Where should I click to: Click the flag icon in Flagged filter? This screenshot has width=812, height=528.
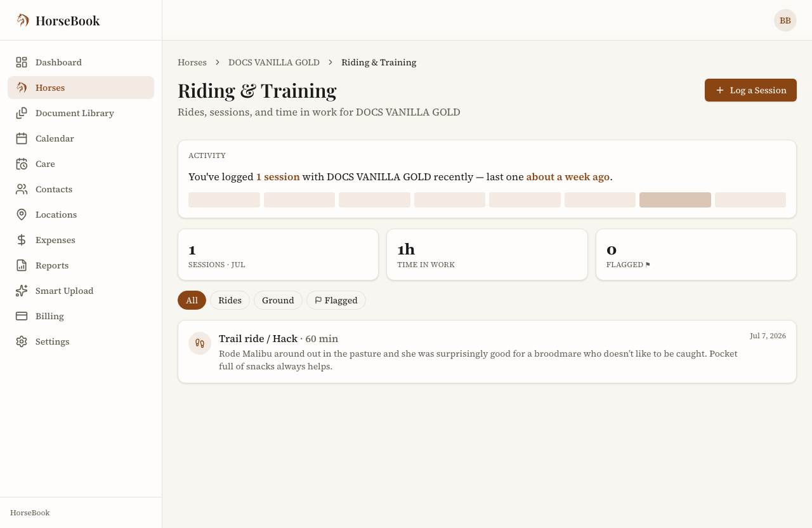click(318, 300)
